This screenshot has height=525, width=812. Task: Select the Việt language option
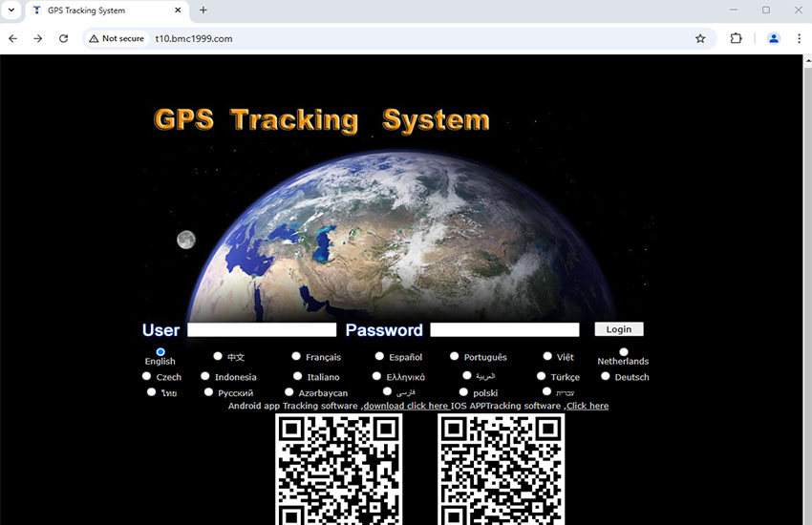click(x=547, y=356)
